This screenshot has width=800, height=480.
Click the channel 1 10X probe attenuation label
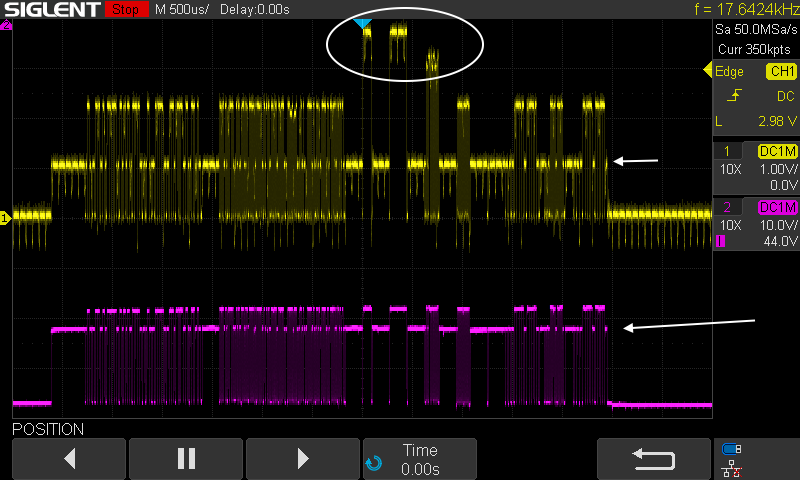tap(730, 169)
